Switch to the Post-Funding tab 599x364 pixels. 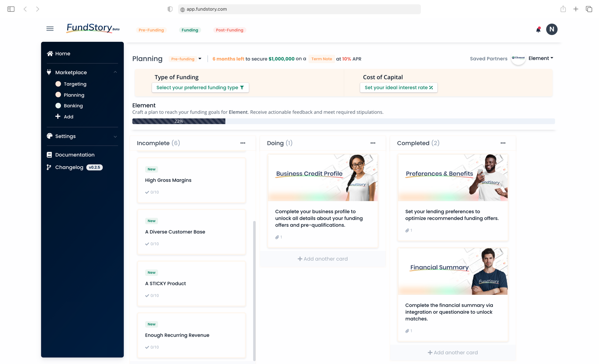(230, 30)
